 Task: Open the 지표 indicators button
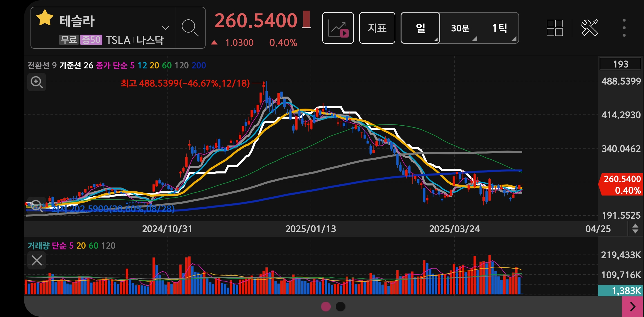pos(377,28)
